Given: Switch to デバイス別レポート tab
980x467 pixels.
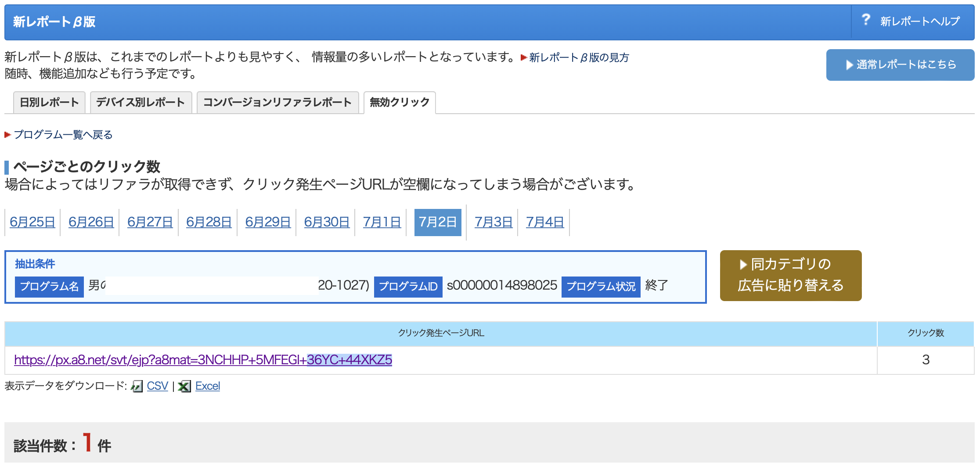Looking at the screenshot, I should point(141,102).
